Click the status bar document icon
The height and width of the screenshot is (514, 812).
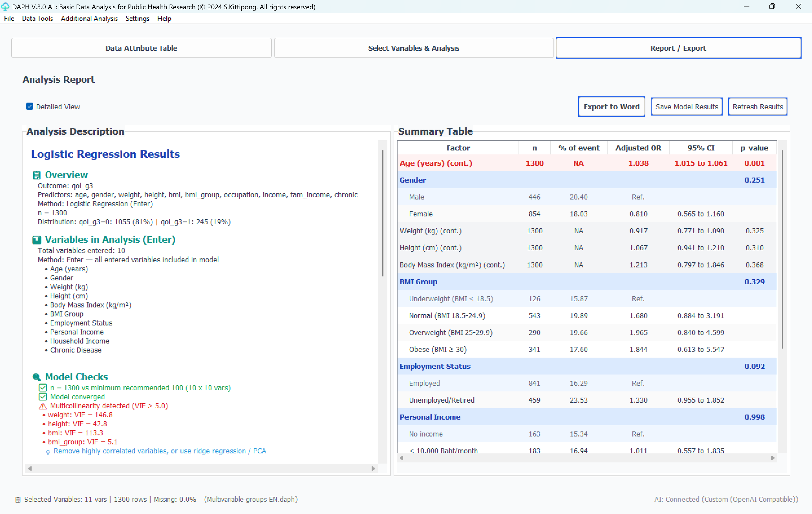point(18,500)
